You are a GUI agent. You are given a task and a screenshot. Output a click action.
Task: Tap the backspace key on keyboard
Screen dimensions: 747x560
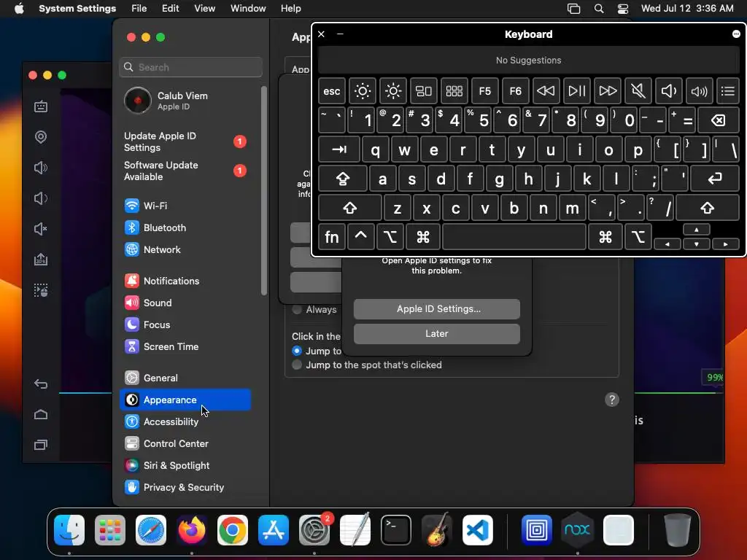pos(719,120)
